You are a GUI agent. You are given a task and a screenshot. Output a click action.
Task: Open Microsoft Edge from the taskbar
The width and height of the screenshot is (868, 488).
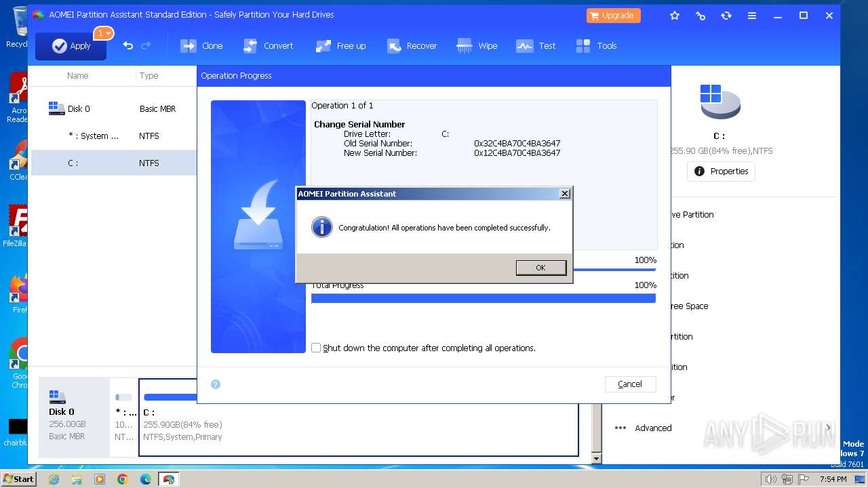pyautogui.click(x=146, y=479)
